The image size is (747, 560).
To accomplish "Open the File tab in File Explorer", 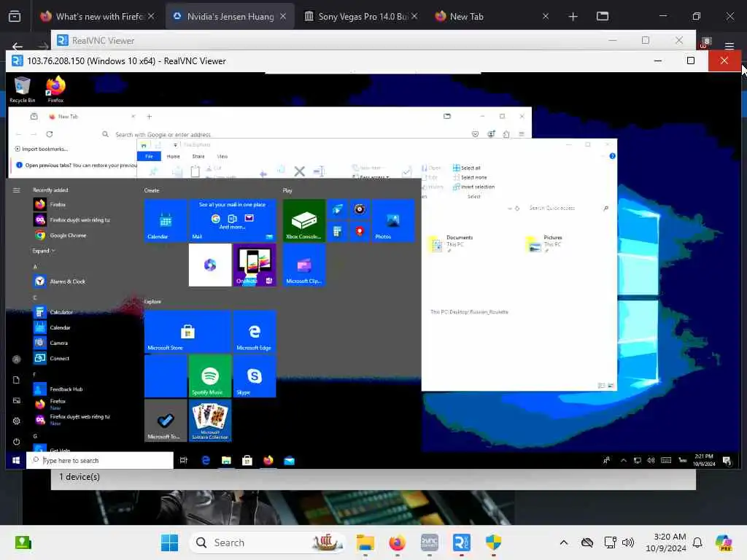I will tap(149, 156).
